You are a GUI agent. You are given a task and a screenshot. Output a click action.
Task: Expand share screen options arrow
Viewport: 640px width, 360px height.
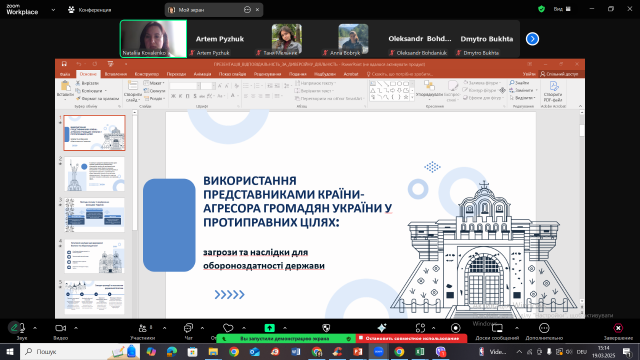[x=285, y=328]
